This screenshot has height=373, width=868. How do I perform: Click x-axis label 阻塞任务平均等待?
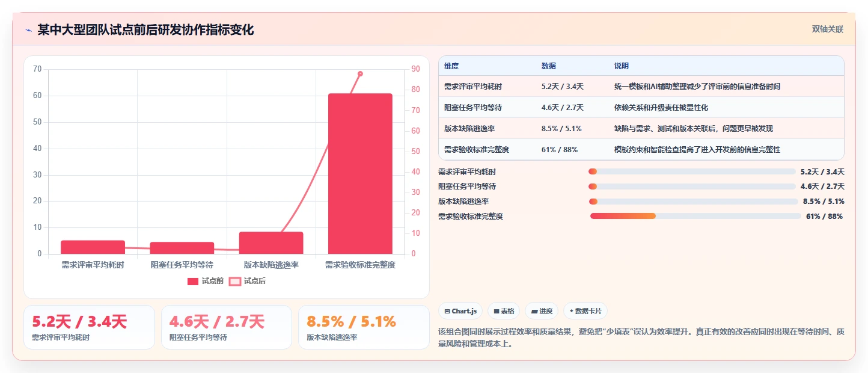pyautogui.click(x=182, y=265)
